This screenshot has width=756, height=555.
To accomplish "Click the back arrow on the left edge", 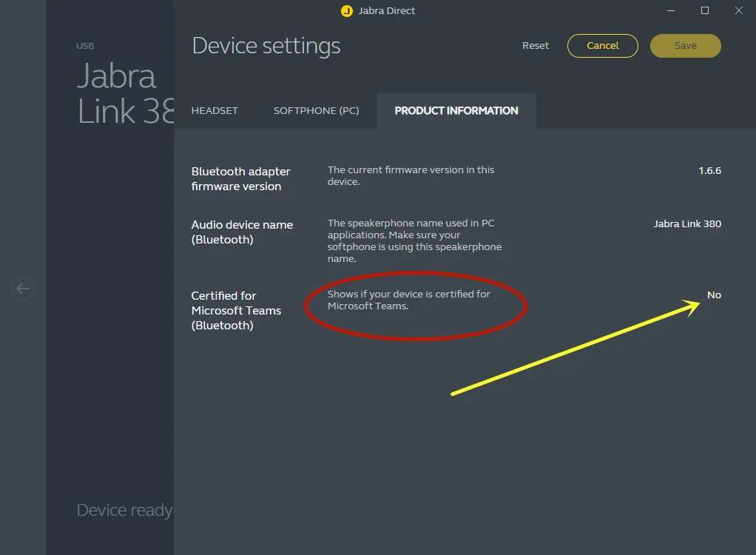I will point(22,289).
